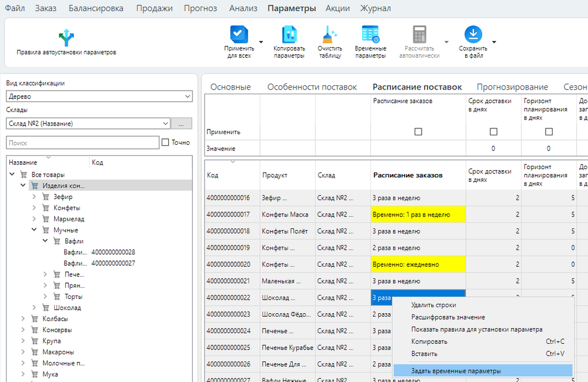Open the Вид классификации dropdown
Image resolution: width=588 pixels, height=382 pixels.
coord(99,97)
